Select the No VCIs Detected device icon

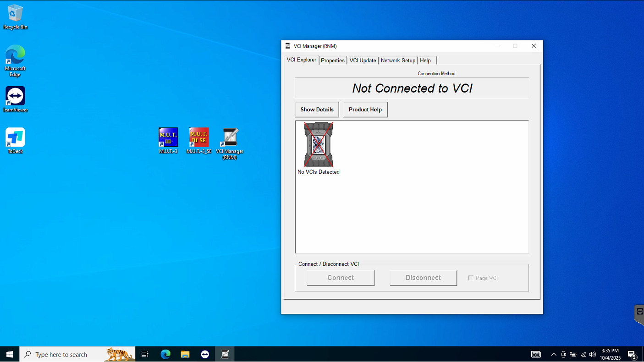point(318,145)
